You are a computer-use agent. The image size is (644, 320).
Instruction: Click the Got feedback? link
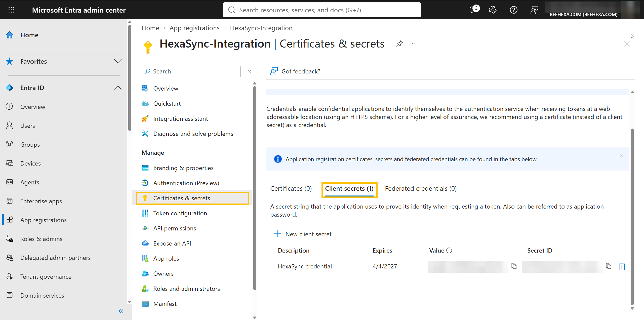pyautogui.click(x=295, y=71)
